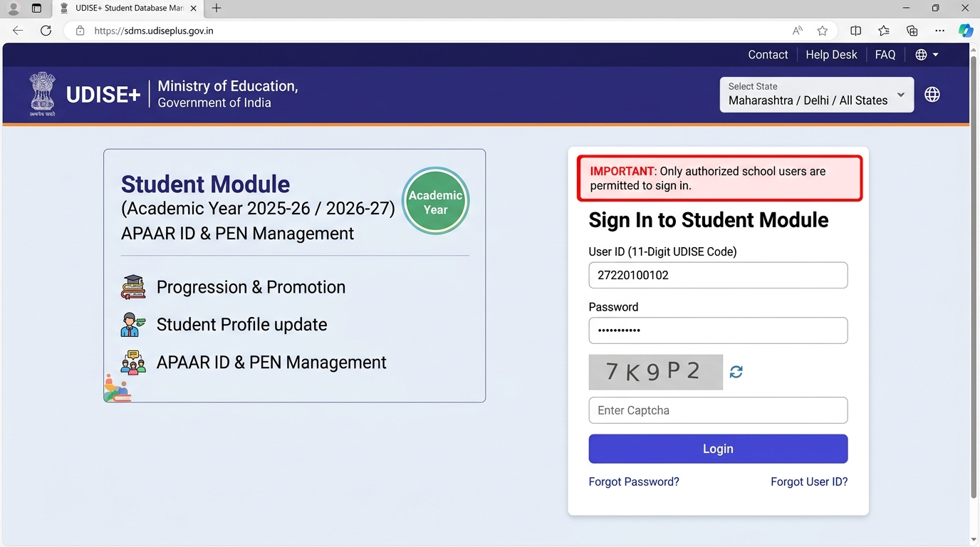This screenshot has height=547, width=980.
Task: Click the UDISE+ national emblem logo
Action: tap(42, 94)
